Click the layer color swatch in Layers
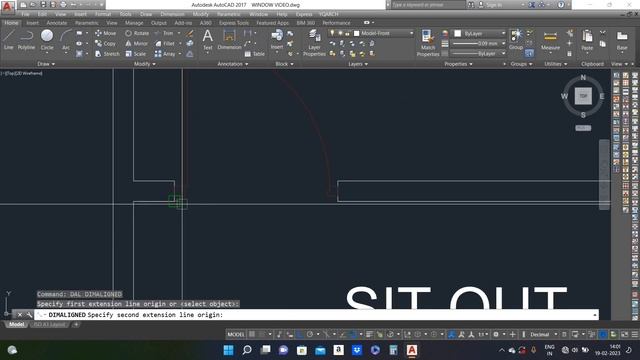 [x=356, y=33]
